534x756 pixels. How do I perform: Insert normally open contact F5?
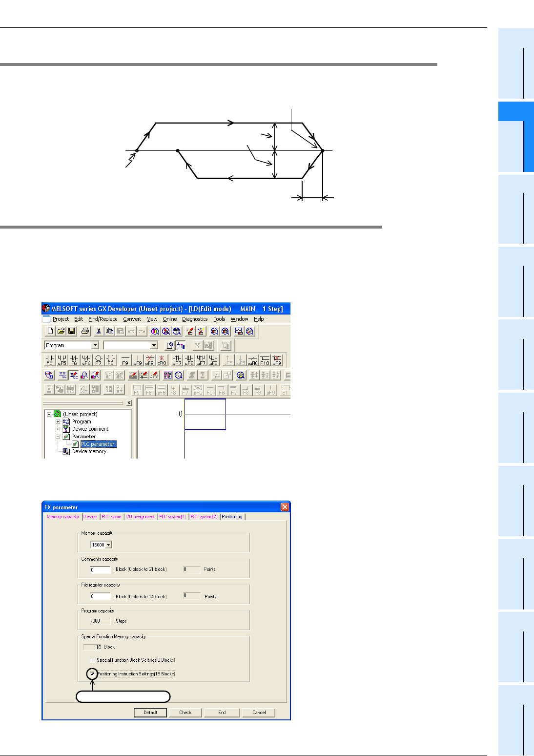point(50,360)
